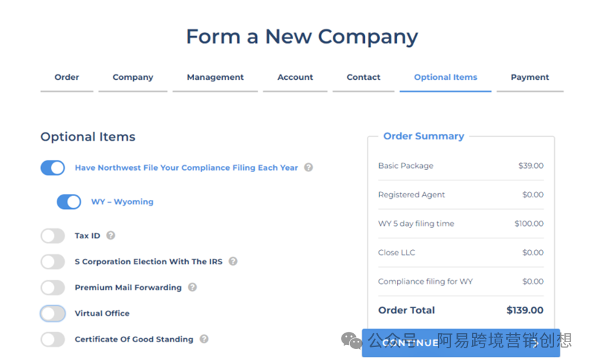The height and width of the screenshot is (364, 591).
Task: Jump to the Payment tab
Action: tap(530, 77)
